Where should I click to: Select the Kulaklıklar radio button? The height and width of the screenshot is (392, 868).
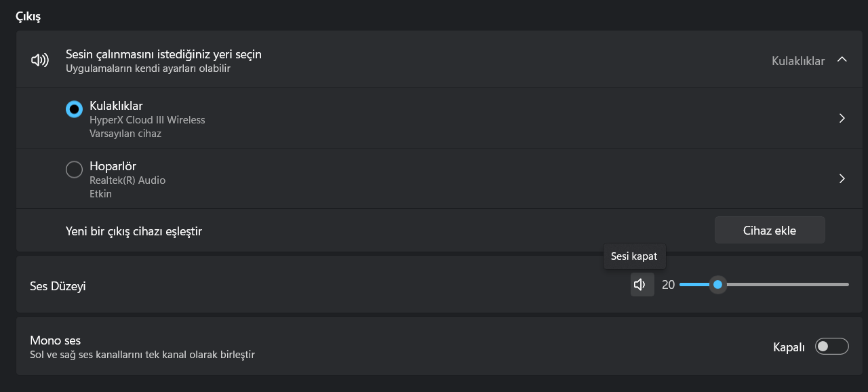tap(74, 109)
